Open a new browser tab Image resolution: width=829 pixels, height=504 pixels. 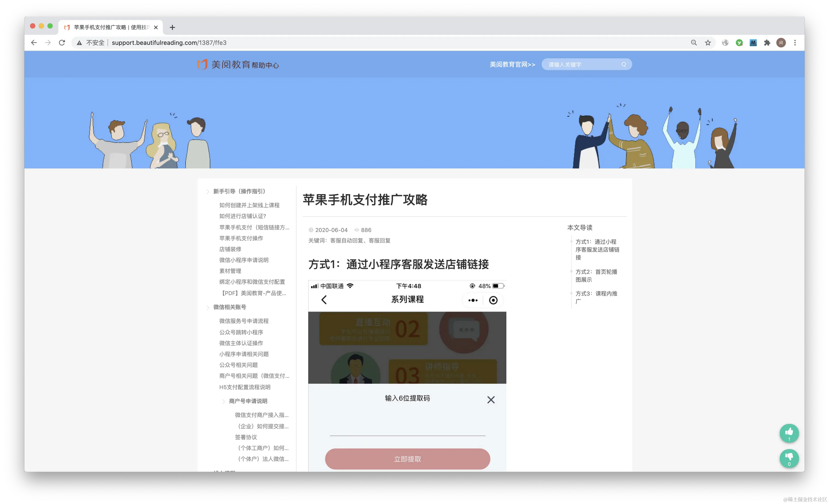pos(172,27)
